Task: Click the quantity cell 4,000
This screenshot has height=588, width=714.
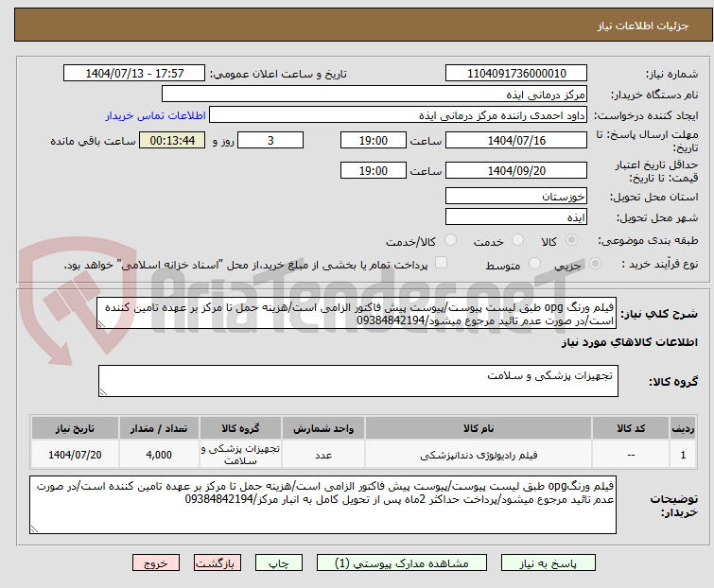Action: tap(159, 454)
